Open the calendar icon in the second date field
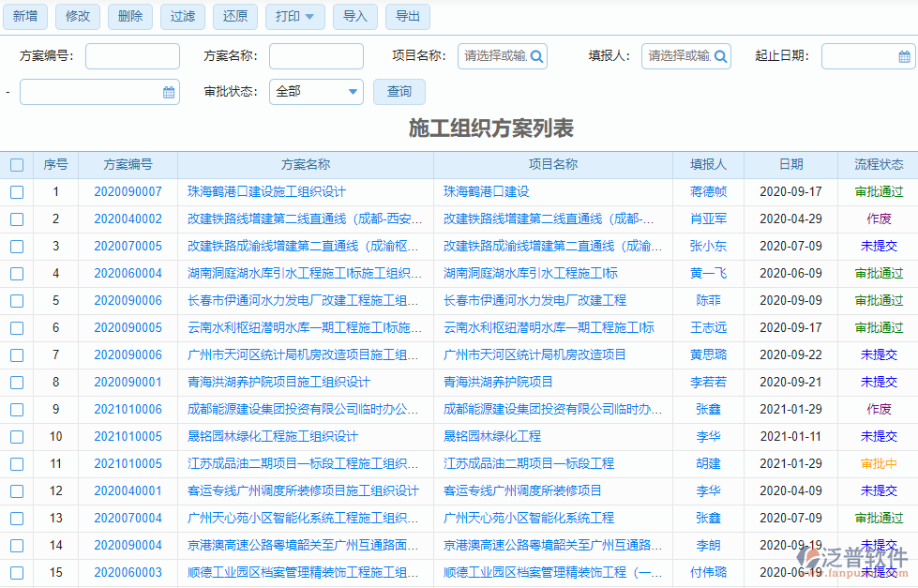The height and width of the screenshot is (588, 918). [x=169, y=92]
